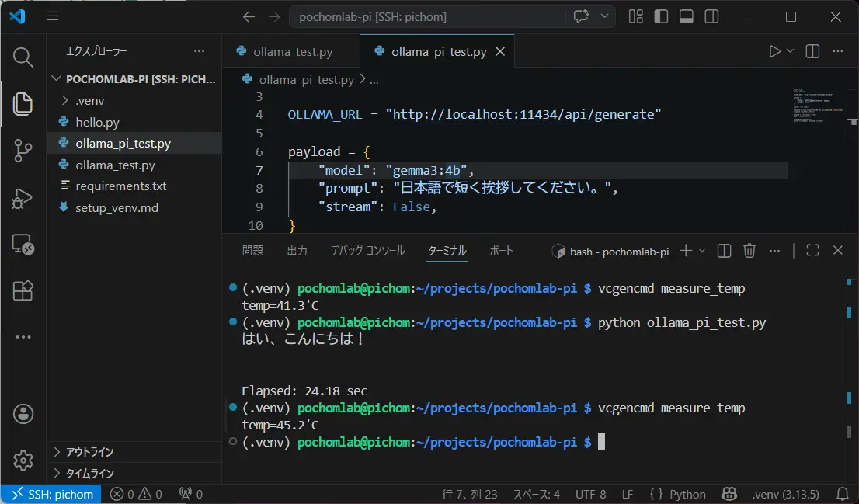The image size is (859, 504).
Task: Open errors and warnings status item
Action: (x=136, y=494)
